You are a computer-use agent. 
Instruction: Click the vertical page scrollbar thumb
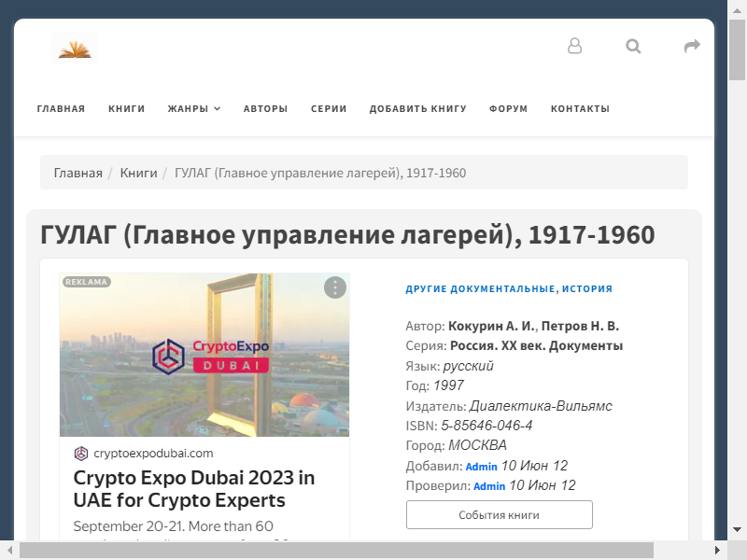click(737, 47)
